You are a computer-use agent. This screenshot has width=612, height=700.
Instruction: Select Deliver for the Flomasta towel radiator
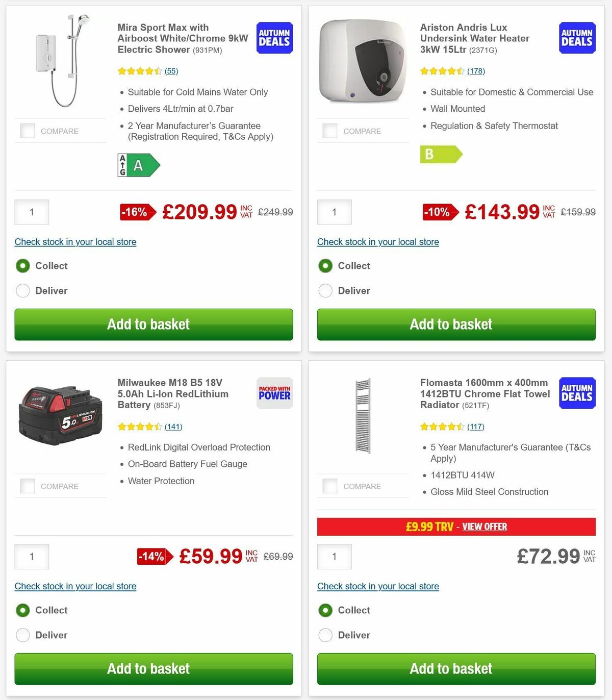click(x=325, y=635)
